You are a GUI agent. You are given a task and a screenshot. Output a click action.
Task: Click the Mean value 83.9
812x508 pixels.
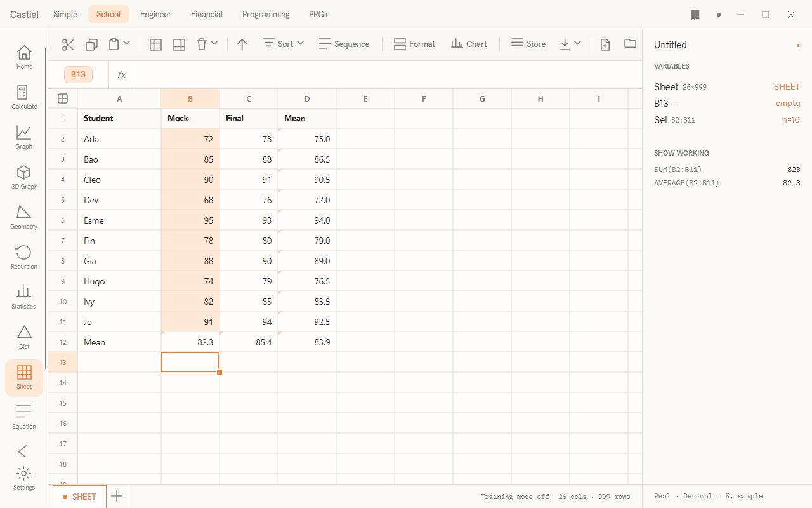(x=307, y=342)
